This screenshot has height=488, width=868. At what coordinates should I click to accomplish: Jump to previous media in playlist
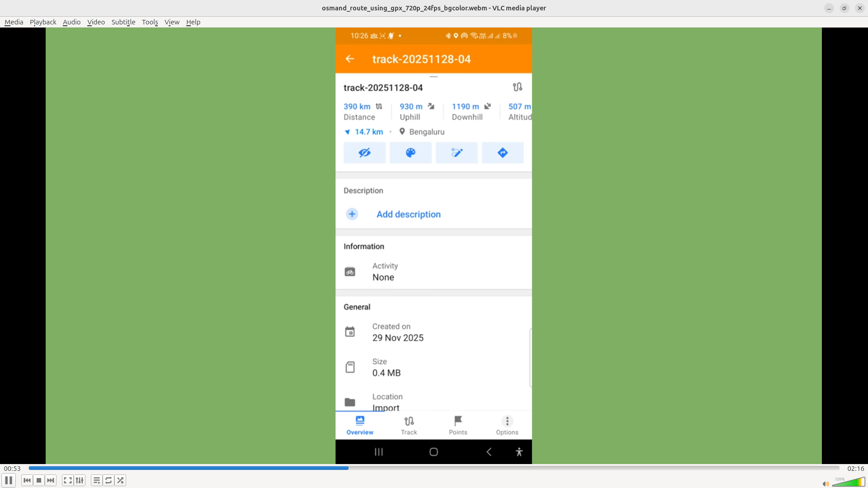(x=27, y=480)
